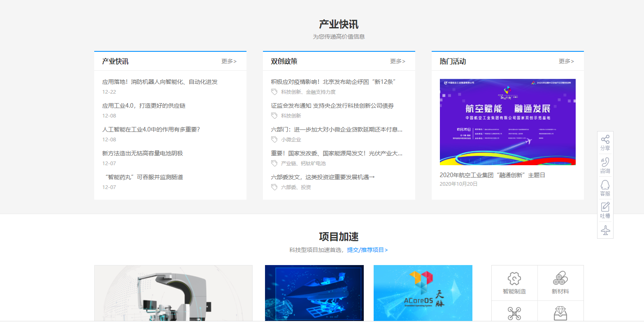Open policy 六部门：进一步加大对小微企业贷款延期还本付息
Viewport: 644px width, 323px height.
coord(337,129)
